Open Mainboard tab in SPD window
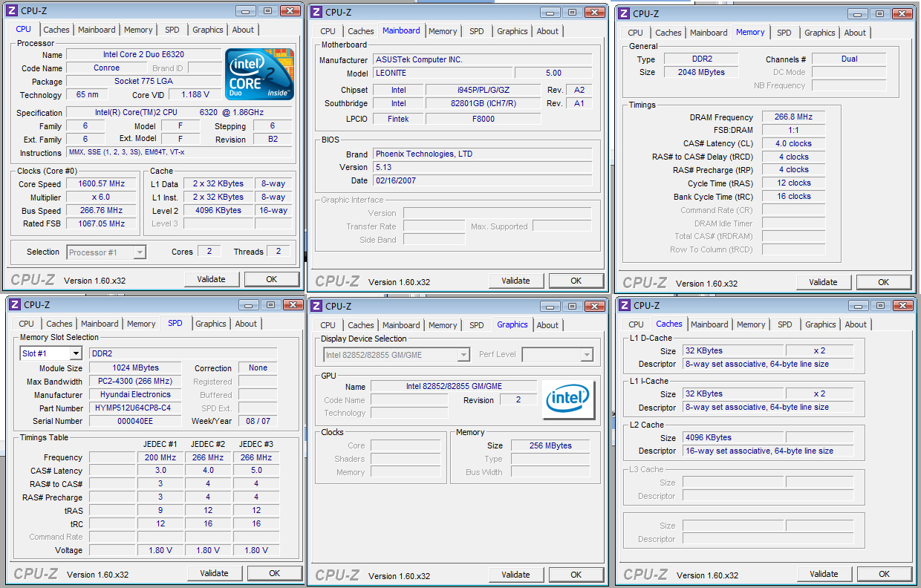Viewport: 921px width, 588px height. coord(100,324)
